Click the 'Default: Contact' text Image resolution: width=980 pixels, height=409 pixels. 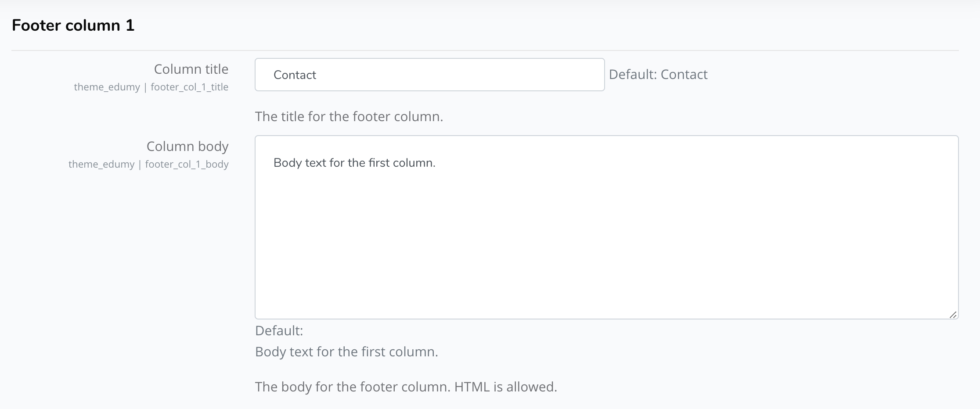[658, 74]
